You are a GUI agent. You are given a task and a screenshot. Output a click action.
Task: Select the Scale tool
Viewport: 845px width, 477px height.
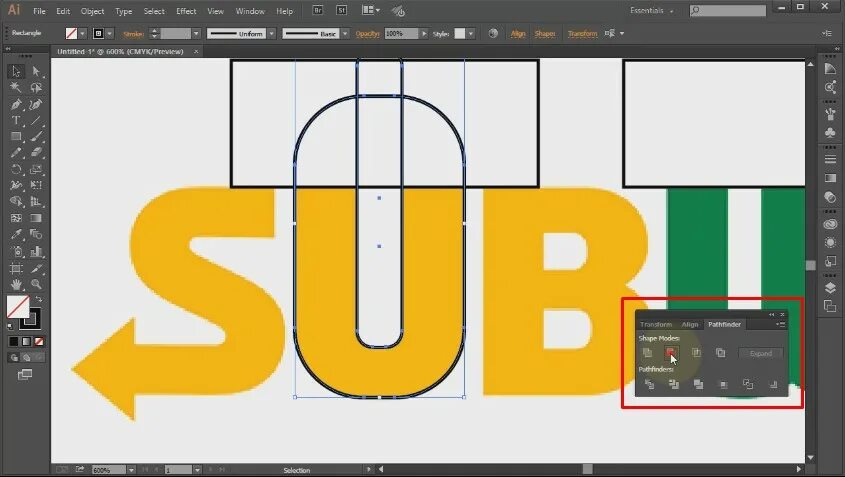[36, 169]
